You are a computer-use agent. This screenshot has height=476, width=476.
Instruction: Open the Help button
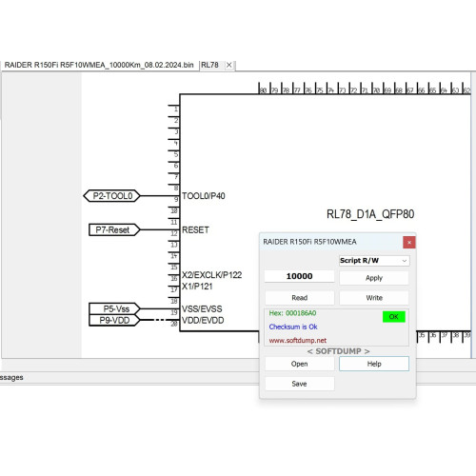pyautogui.click(x=374, y=364)
